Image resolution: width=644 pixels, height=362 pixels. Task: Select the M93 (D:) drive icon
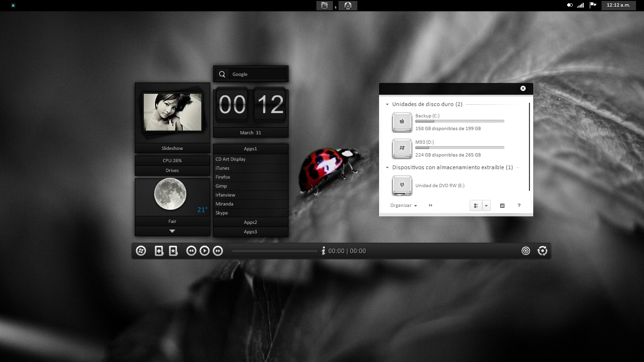click(x=402, y=148)
